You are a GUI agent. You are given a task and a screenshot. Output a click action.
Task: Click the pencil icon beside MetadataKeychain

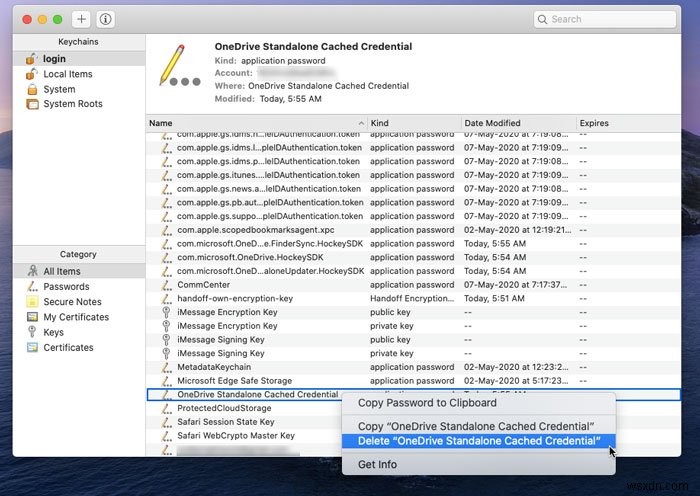coord(167,367)
